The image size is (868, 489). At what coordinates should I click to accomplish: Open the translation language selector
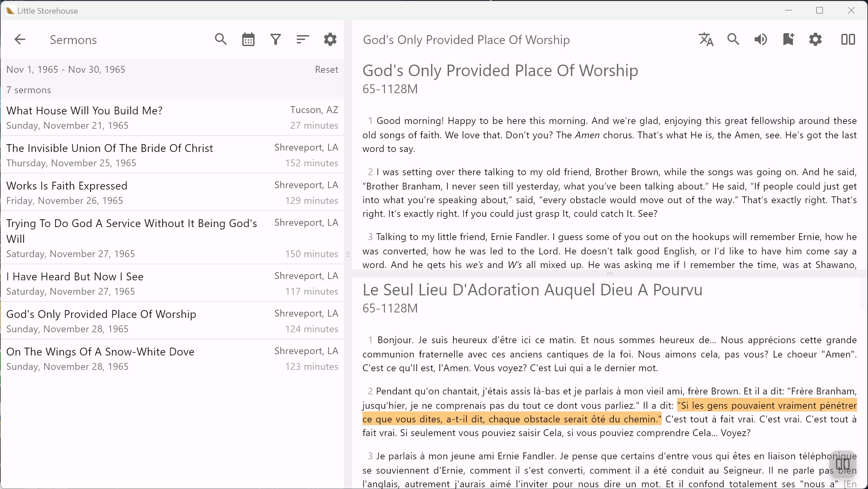click(x=706, y=40)
